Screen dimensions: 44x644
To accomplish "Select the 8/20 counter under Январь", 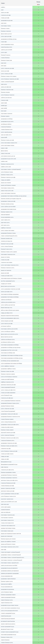I will [x=38, y=4].
